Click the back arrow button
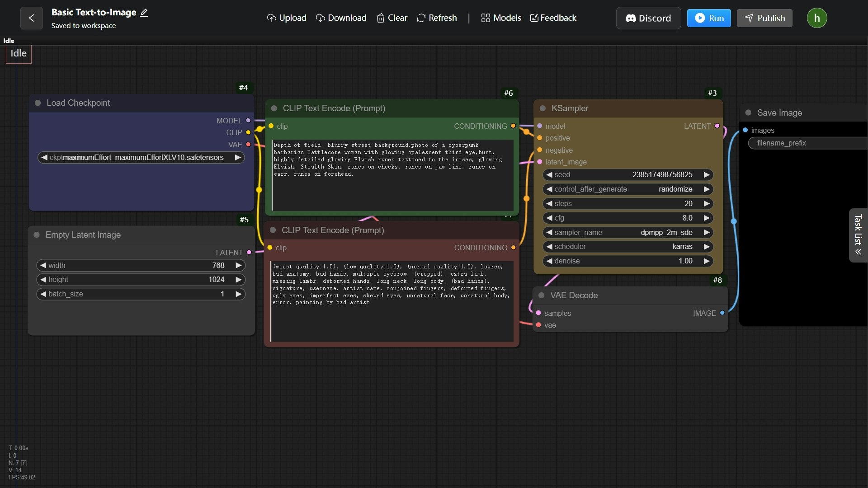This screenshot has width=868, height=488. [x=31, y=18]
